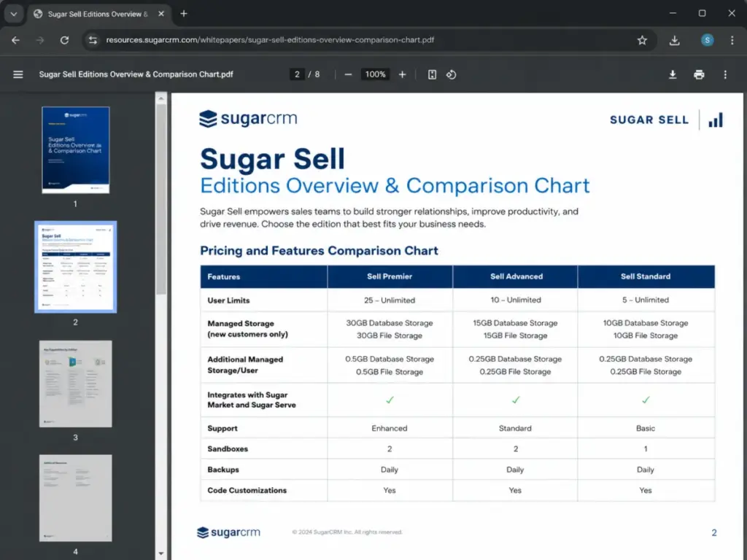Bookmark this page with the star
Screen dimensions: 747x560
point(642,40)
